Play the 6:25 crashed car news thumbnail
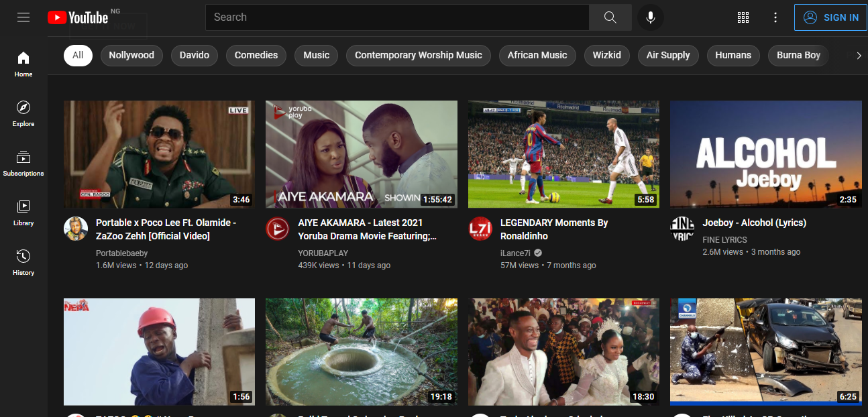Viewport: 868px width, 417px height. (x=766, y=352)
